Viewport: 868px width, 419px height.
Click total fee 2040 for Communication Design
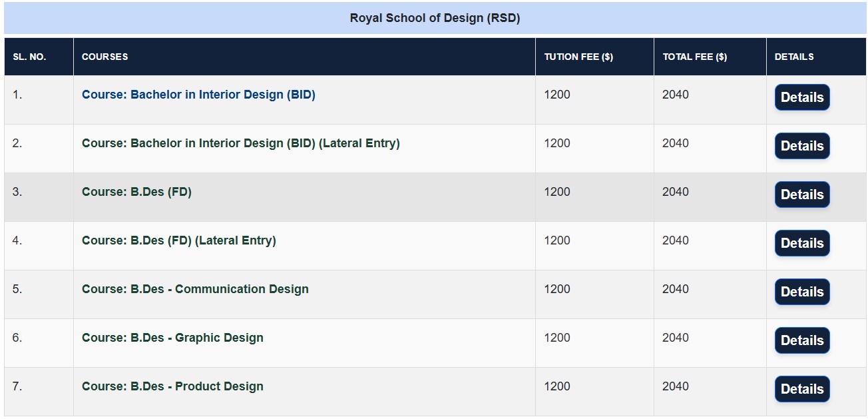676,289
